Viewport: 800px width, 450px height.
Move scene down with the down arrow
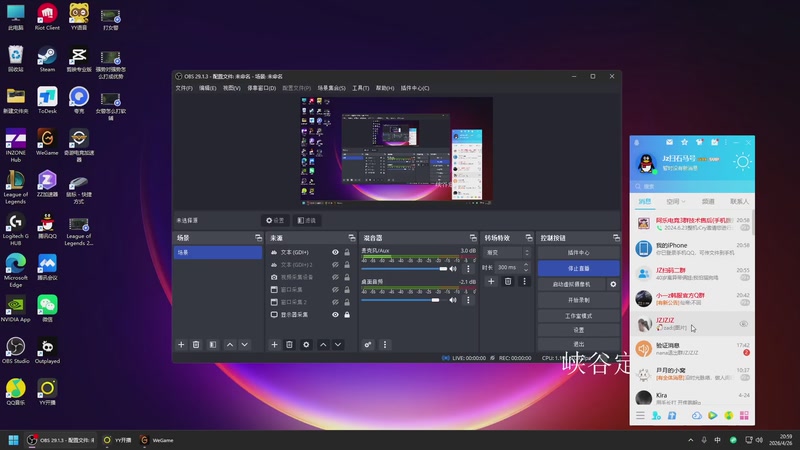(x=245, y=345)
